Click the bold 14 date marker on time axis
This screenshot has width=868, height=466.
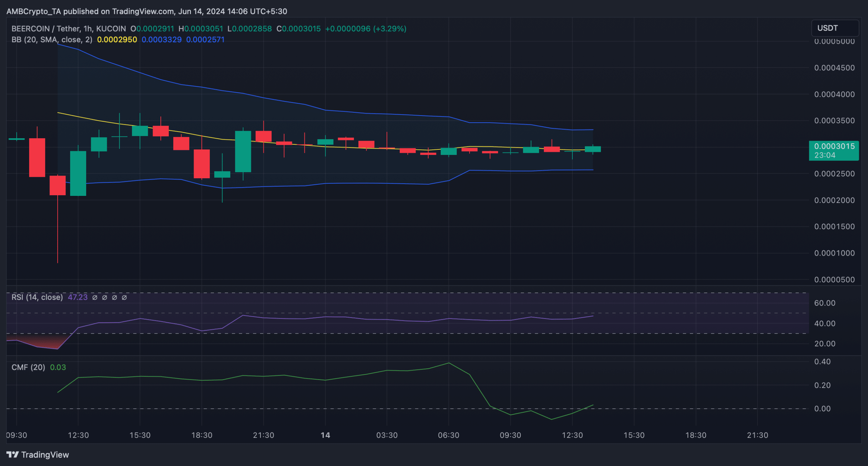coord(325,435)
